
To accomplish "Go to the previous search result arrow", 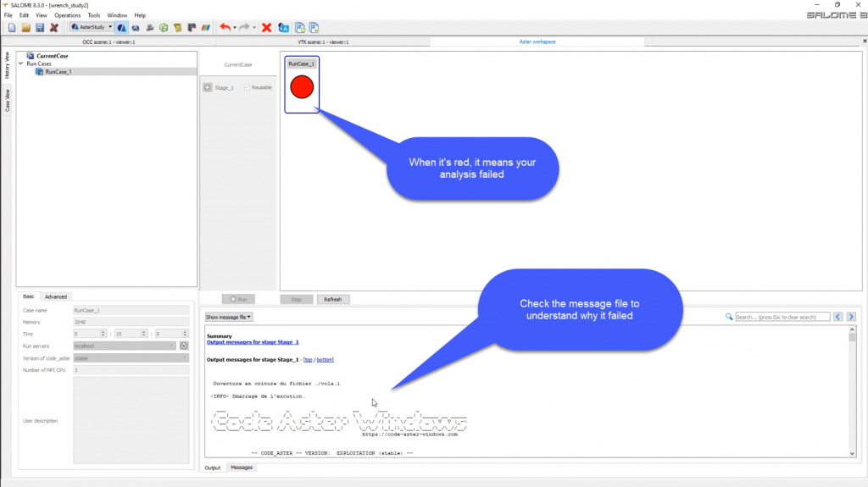I will [x=838, y=317].
